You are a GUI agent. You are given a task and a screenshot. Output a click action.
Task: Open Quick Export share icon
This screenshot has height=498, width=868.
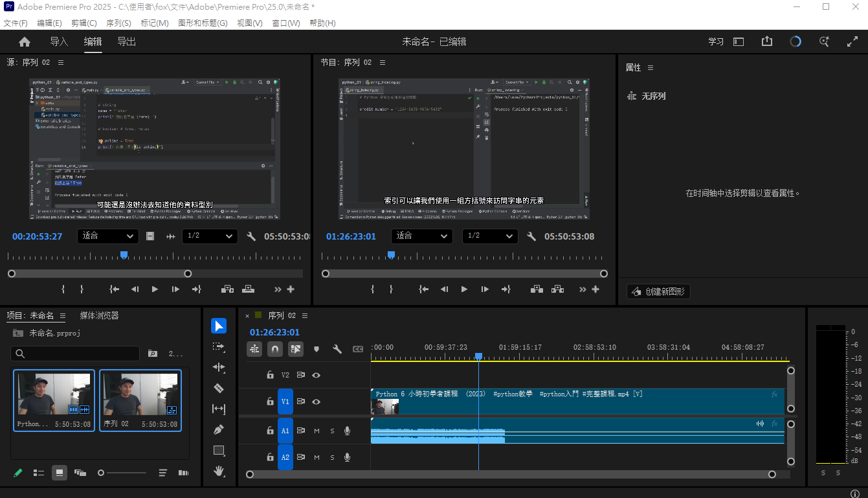[767, 41]
